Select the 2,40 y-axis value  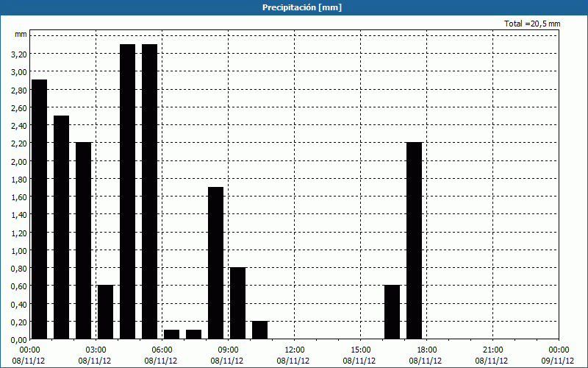(19, 126)
